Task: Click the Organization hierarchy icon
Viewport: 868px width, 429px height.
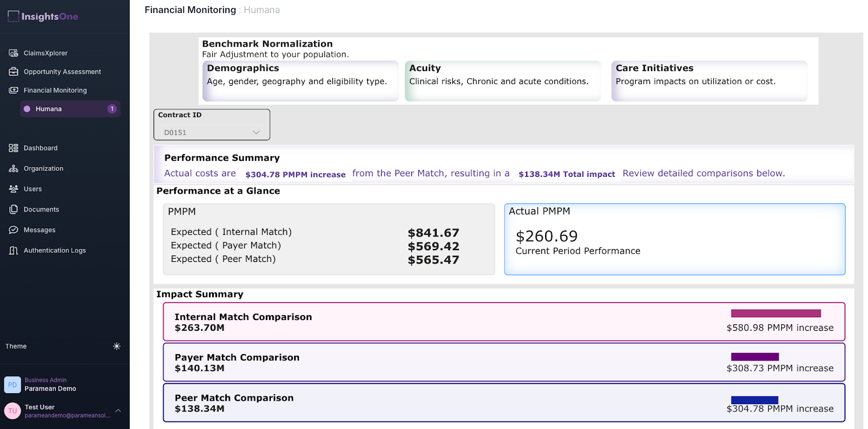Action: pyautogui.click(x=14, y=169)
